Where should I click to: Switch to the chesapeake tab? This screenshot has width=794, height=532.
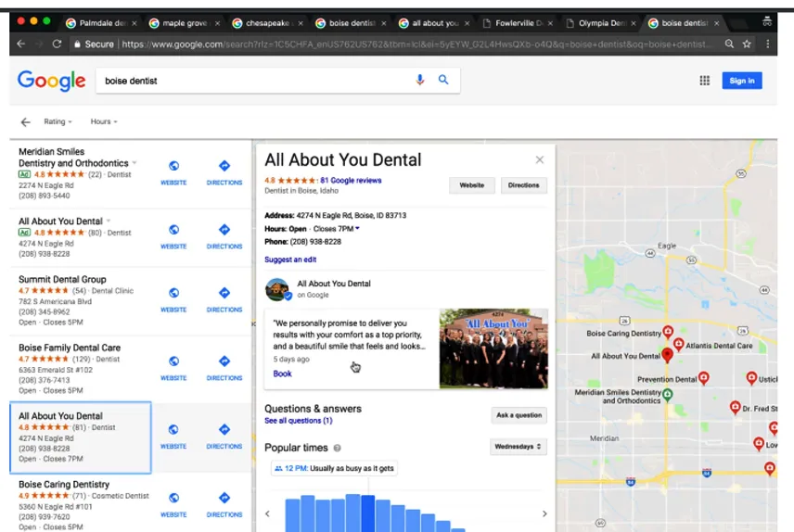pos(265,23)
